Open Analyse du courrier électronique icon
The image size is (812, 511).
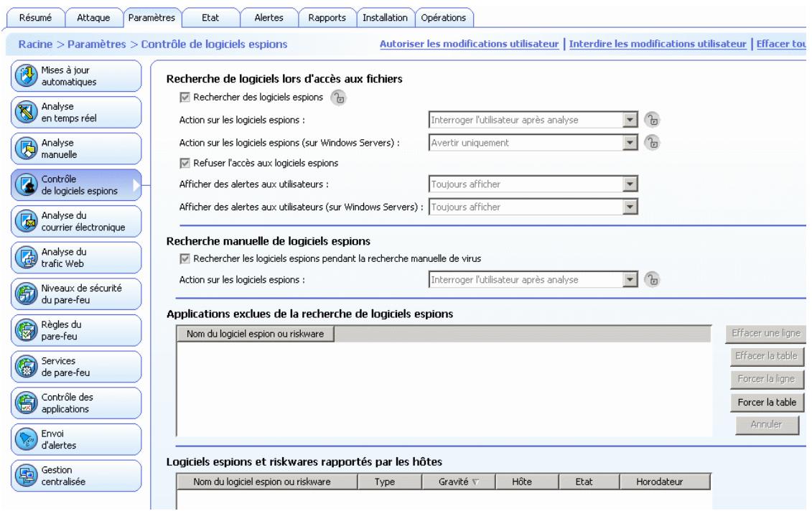tap(26, 221)
